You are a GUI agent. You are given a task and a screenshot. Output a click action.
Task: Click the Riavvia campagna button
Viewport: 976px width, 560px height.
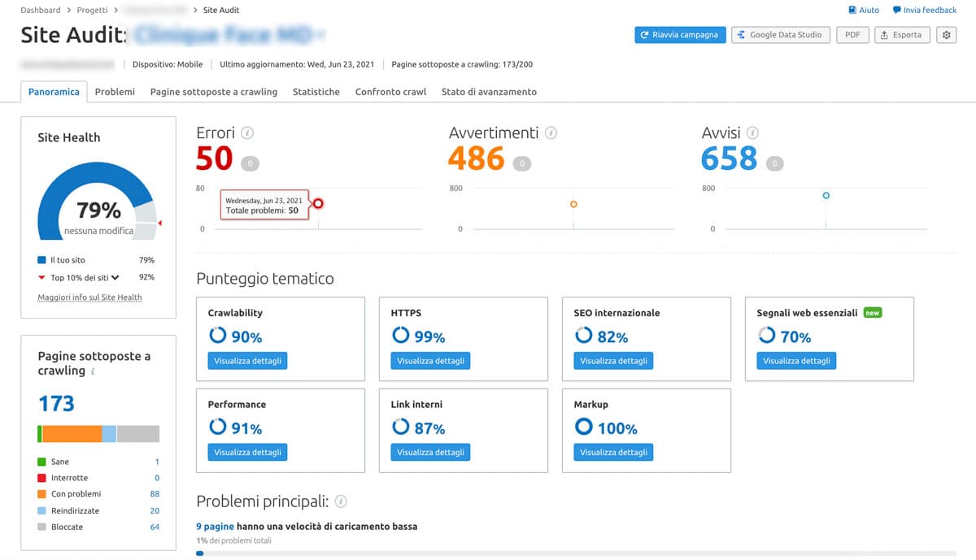click(680, 35)
